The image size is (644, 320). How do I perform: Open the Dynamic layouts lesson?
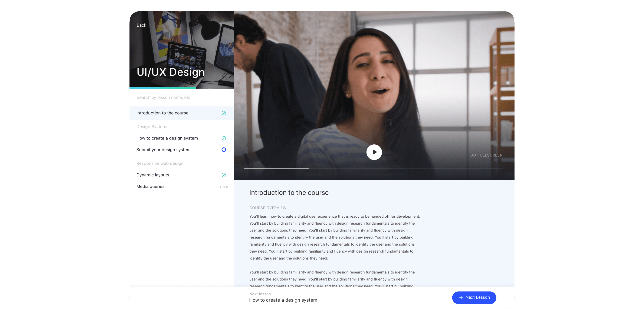tap(152, 175)
